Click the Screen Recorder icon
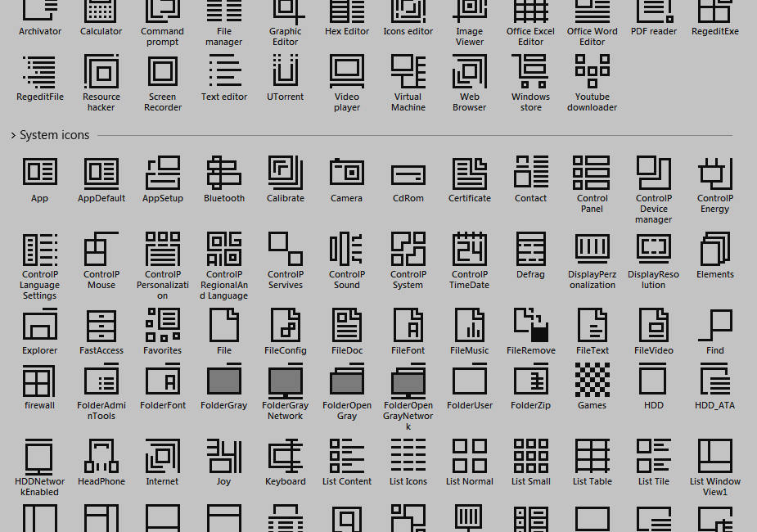The image size is (757, 532). [163, 71]
